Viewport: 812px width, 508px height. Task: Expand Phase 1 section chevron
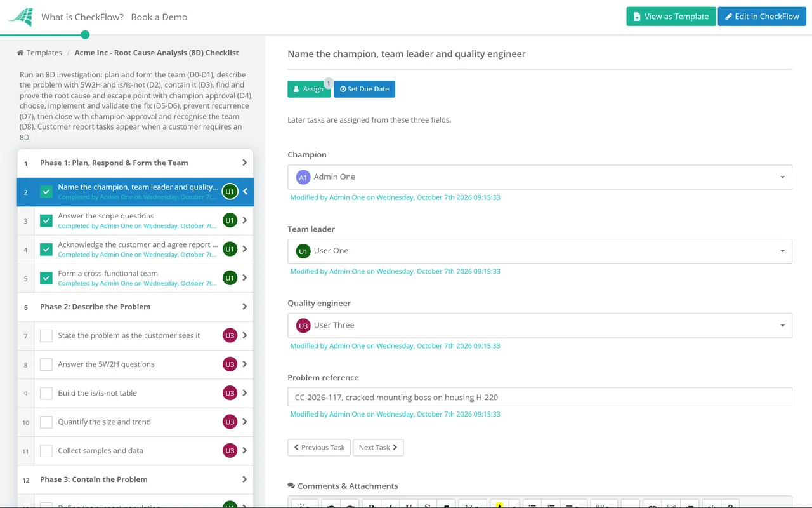click(245, 163)
